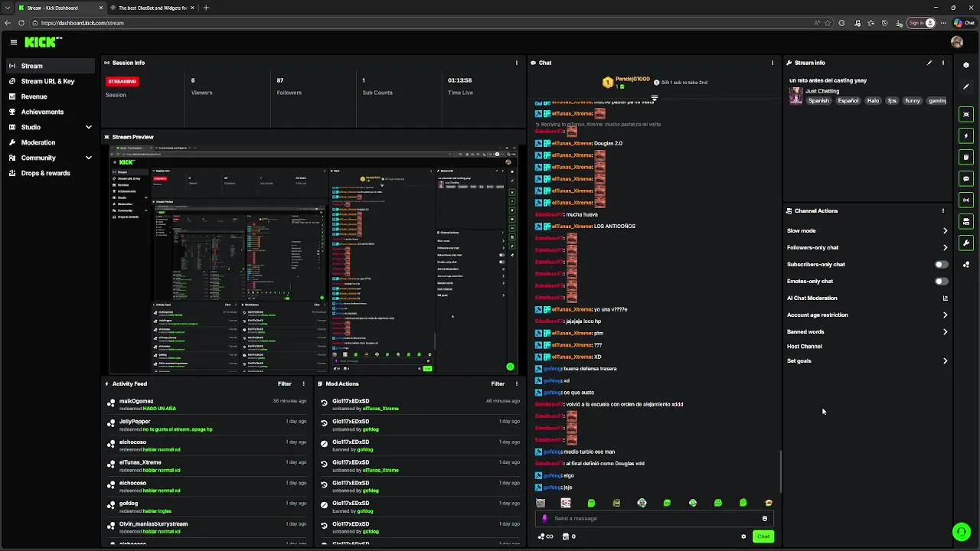Click the pencil icon in right toolbar
This screenshot has height=551, width=980.
[966, 86]
